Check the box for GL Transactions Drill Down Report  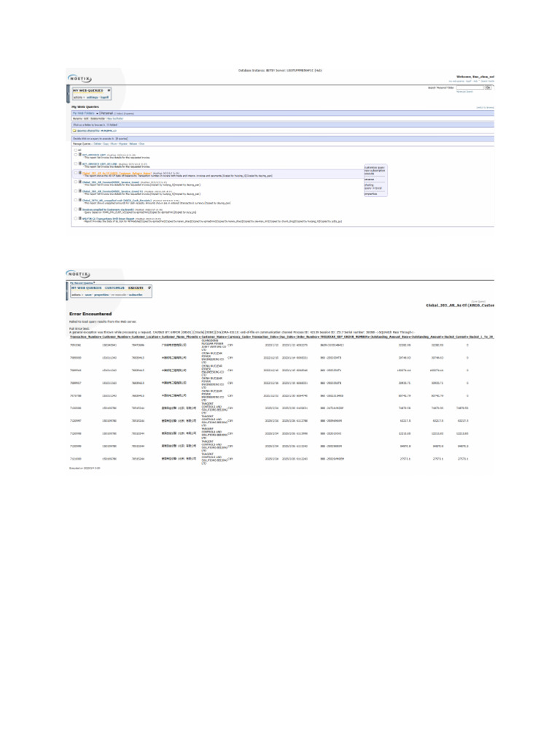[75, 218]
